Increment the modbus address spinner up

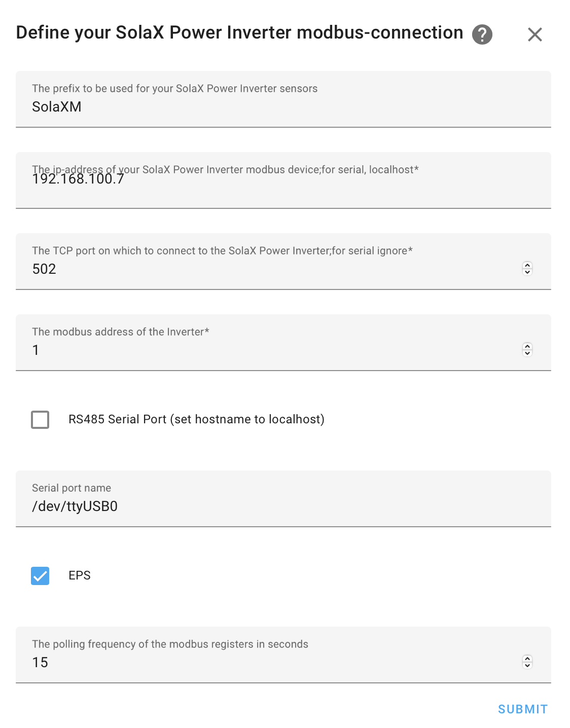coord(527,346)
